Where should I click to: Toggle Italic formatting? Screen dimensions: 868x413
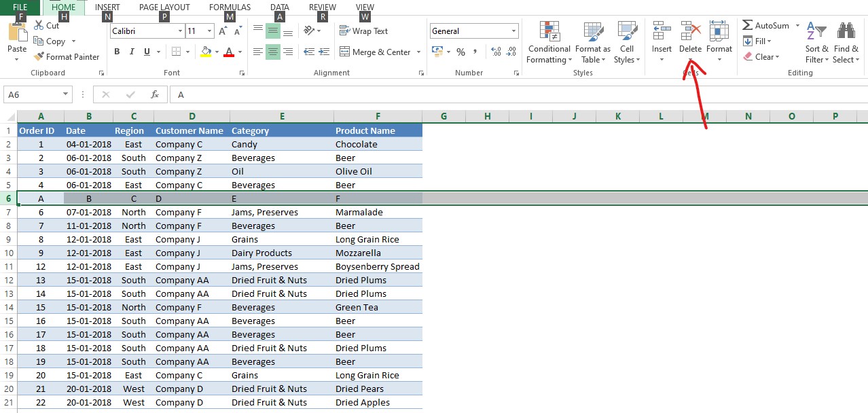coord(132,52)
